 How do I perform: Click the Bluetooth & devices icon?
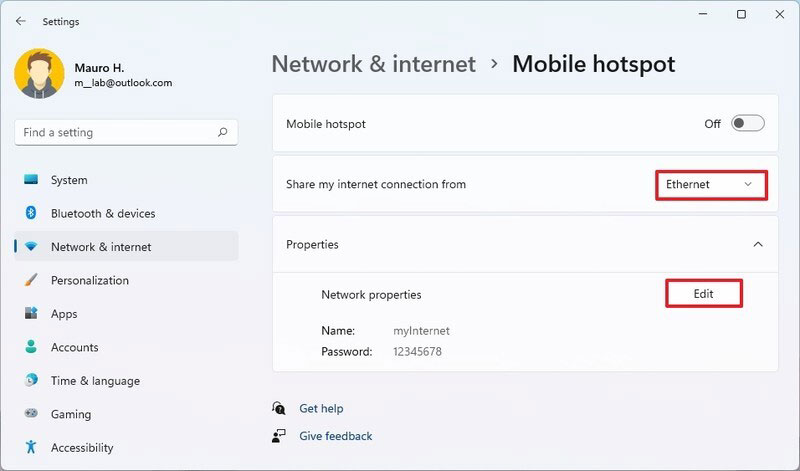click(31, 213)
